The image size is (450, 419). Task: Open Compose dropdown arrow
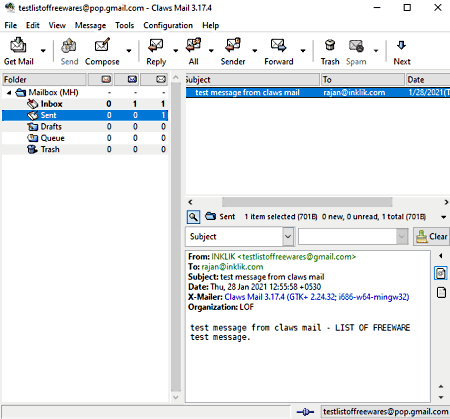tap(129, 51)
